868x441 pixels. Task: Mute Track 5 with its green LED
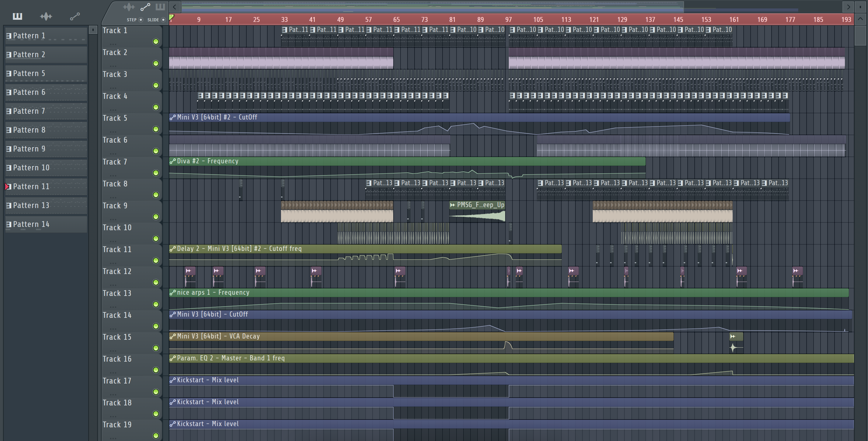click(156, 129)
